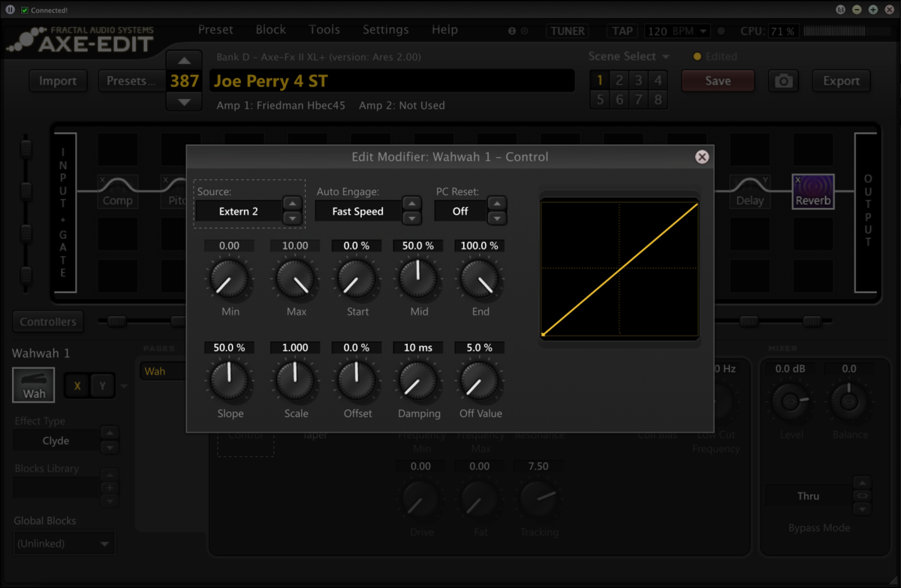Image resolution: width=901 pixels, height=588 pixels.
Task: Open the Tools menu
Action: 324,29
